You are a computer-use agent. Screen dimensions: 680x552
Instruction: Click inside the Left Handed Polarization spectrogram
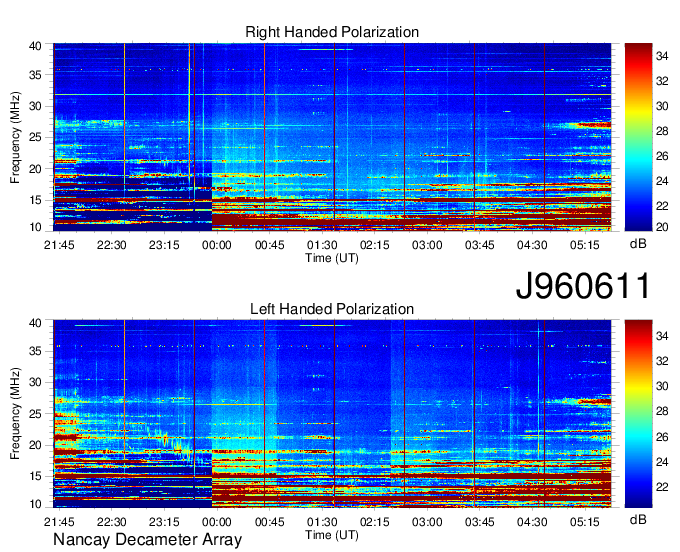click(332, 414)
